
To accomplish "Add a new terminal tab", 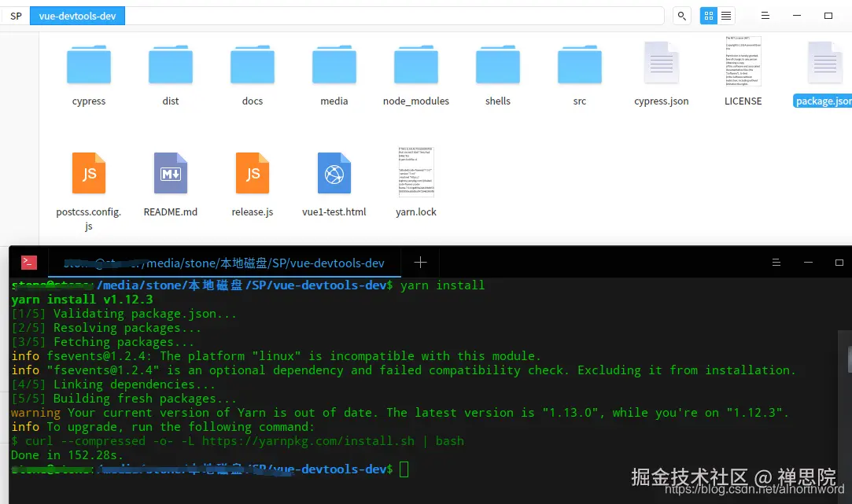I will click(420, 263).
